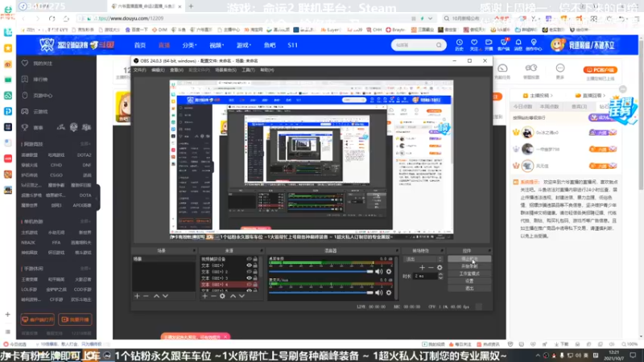
Task: Expand the 主播投稿 link arrow in chat panel
Action: tap(551, 96)
